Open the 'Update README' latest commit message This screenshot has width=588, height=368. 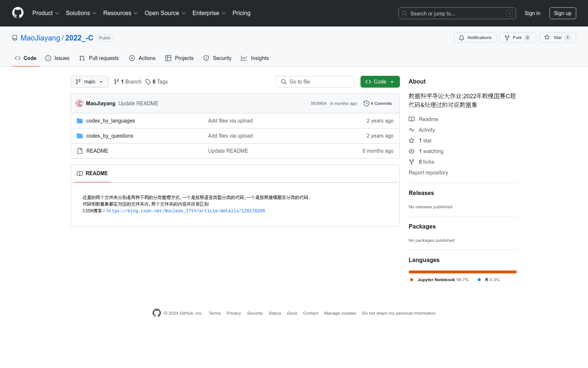click(x=138, y=103)
